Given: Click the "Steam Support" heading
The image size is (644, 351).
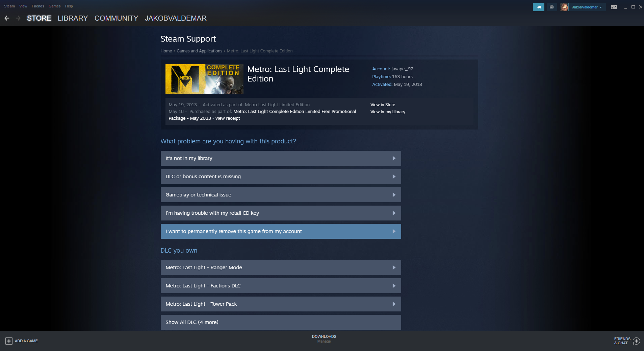Looking at the screenshot, I should (188, 39).
